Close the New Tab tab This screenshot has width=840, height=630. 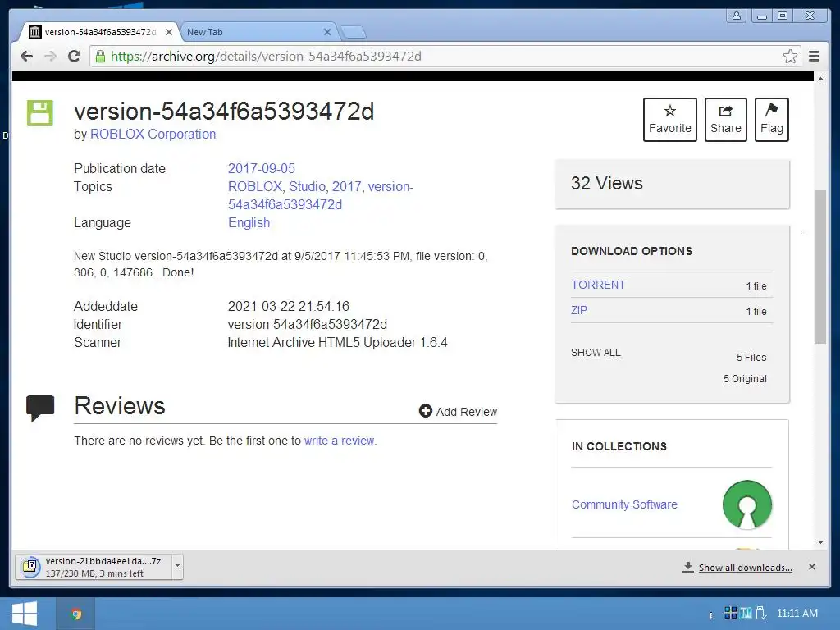(327, 32)
